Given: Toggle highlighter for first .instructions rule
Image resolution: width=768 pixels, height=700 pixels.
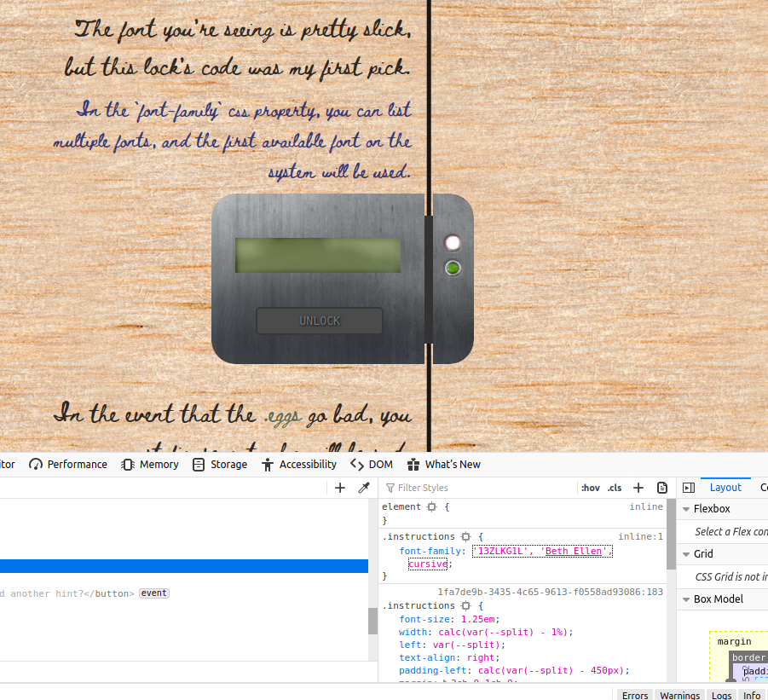Looking at the screenshot, I should click(x=465, y=537).
